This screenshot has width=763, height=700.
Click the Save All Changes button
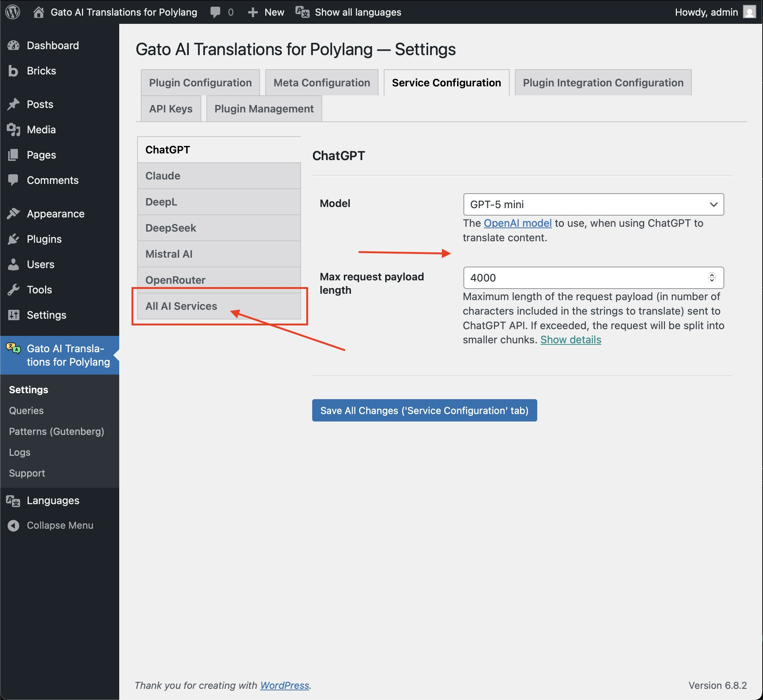[x=424, y=410]
